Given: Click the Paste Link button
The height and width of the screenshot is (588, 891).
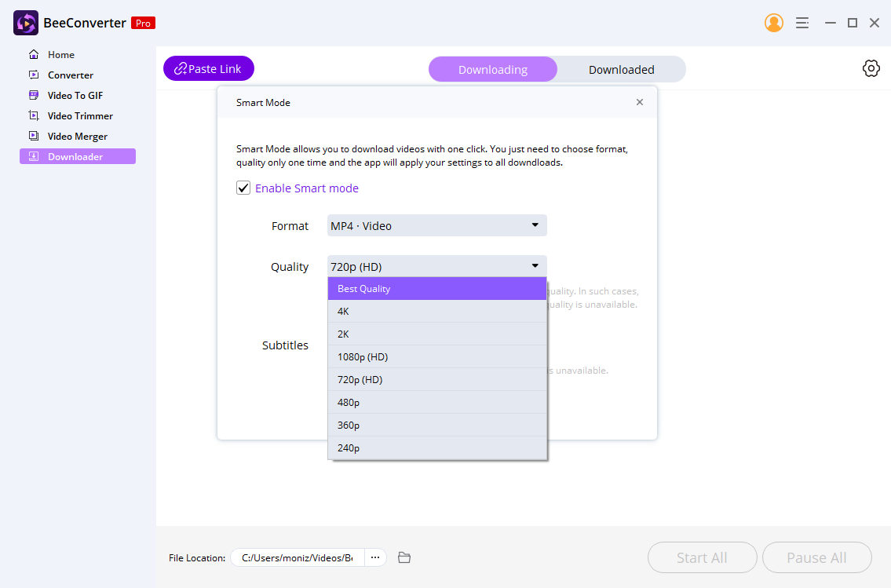Looking at the screenshot, I should click(209, 68).
